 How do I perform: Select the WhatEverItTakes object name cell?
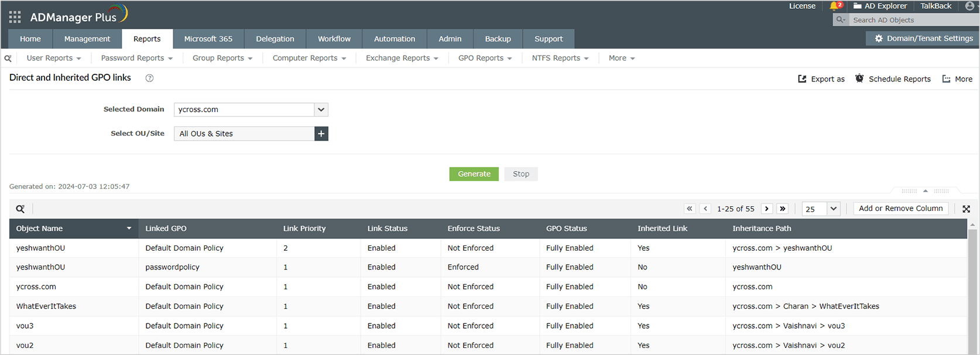pyautogui.click(x=46, y=306)
